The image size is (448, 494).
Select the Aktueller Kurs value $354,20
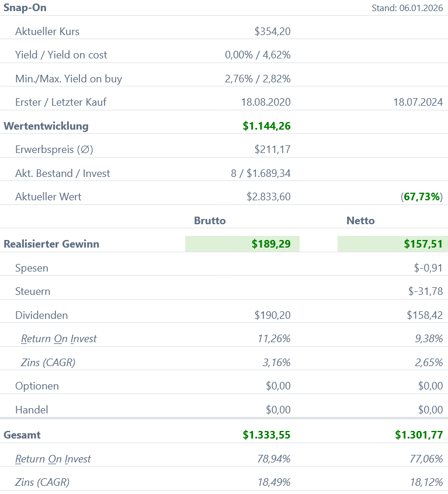tap(272, 32)
